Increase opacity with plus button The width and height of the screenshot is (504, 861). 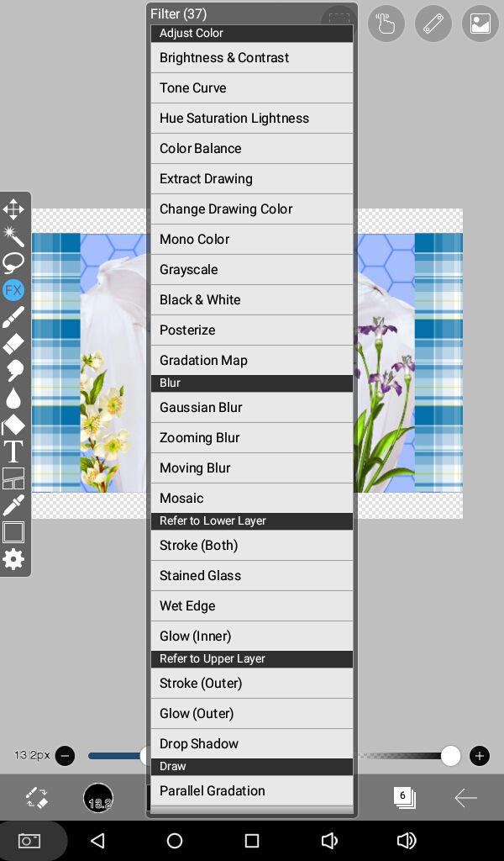480,756
